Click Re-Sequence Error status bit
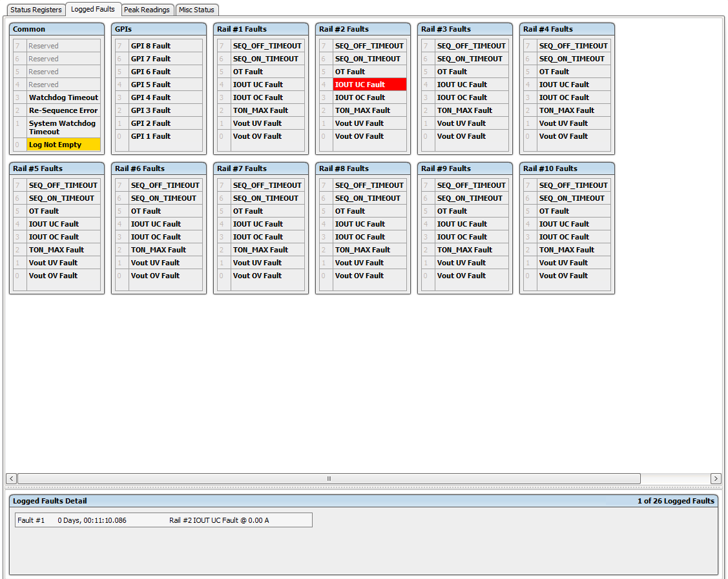Screen dimensions: 728x579 tap(63, 110)
